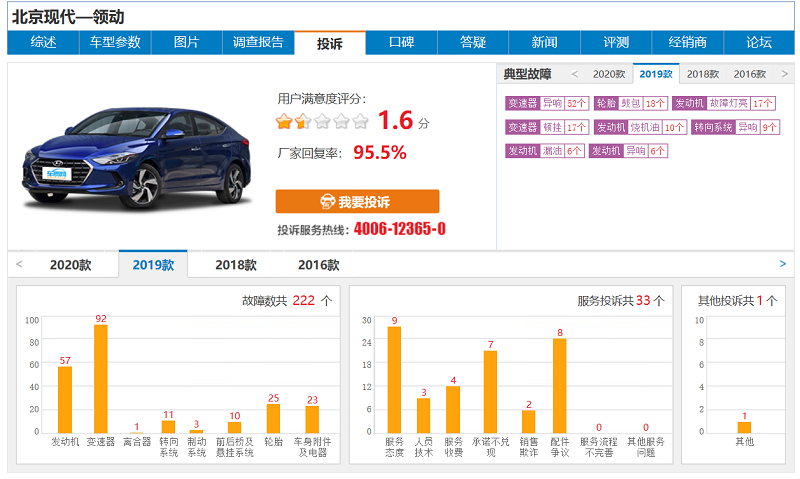800x479 pixels.
Task: Select 2018款 in typical faults panel
Action: click(x=703, y=74)
